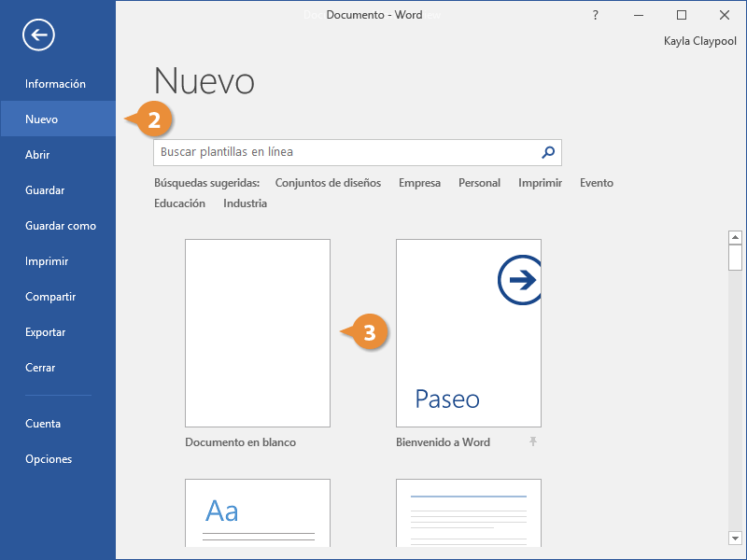Click the arrow circle on Paseo template
This screenshot has width=747, height=560.
click(x=520, y=280)
